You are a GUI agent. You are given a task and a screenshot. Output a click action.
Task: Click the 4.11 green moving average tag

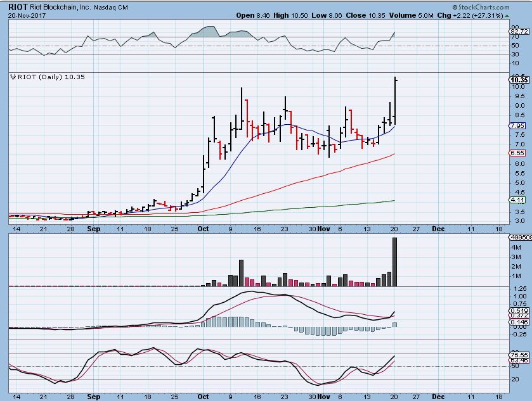tap(516, 200)
